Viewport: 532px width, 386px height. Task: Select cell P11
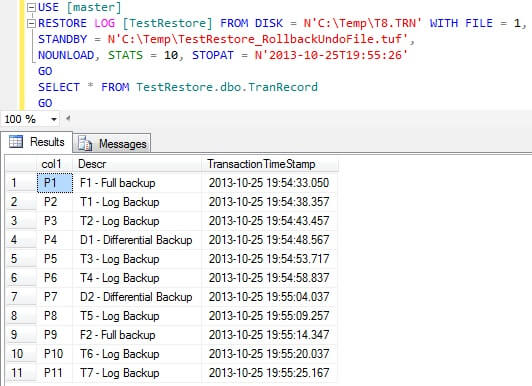(x=55, y=373)
